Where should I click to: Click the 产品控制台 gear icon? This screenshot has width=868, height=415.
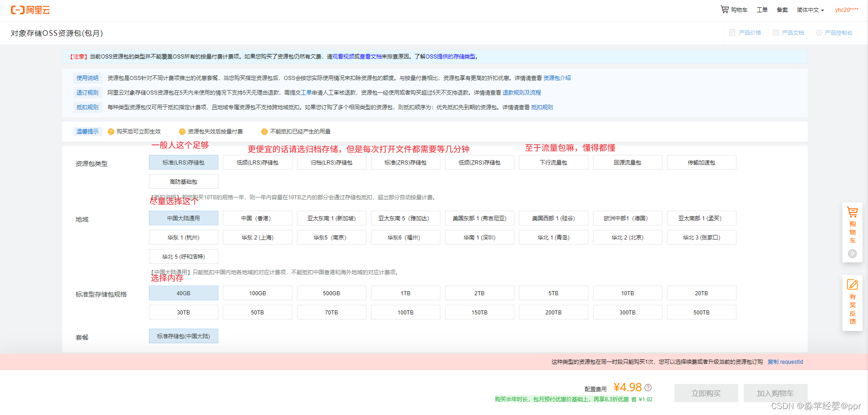coord(819,33)
